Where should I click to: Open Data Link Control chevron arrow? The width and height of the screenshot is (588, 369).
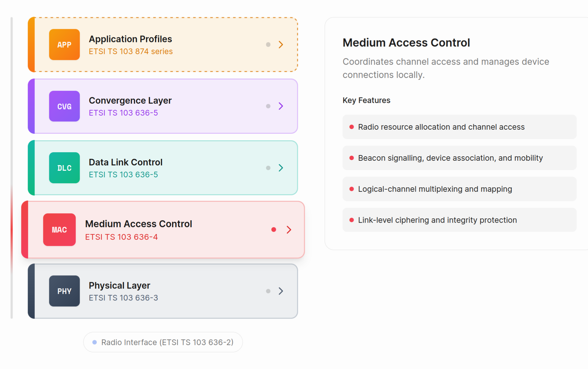[281, 168]
